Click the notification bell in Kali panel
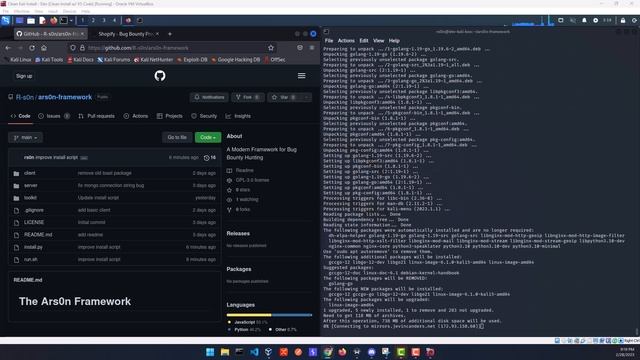 (x=584, y=20)
